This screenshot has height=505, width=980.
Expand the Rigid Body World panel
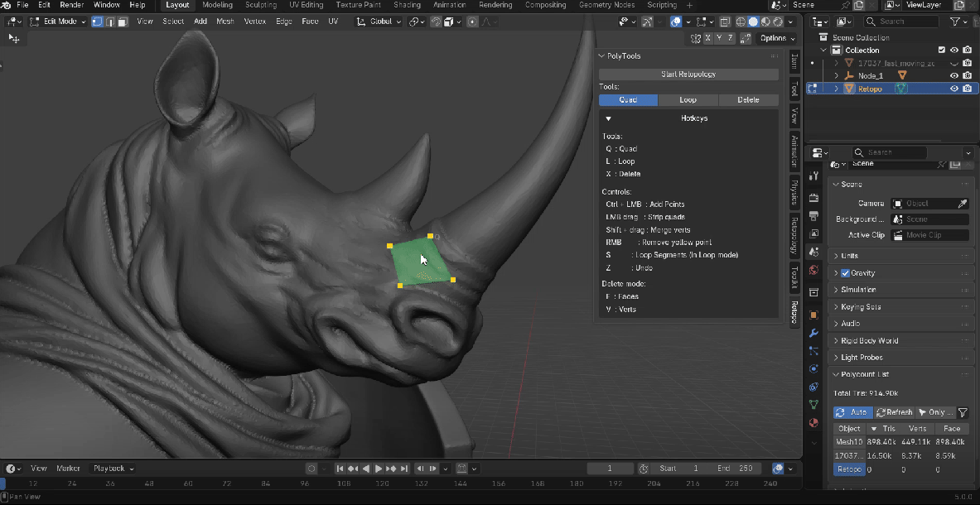[868, 340]
